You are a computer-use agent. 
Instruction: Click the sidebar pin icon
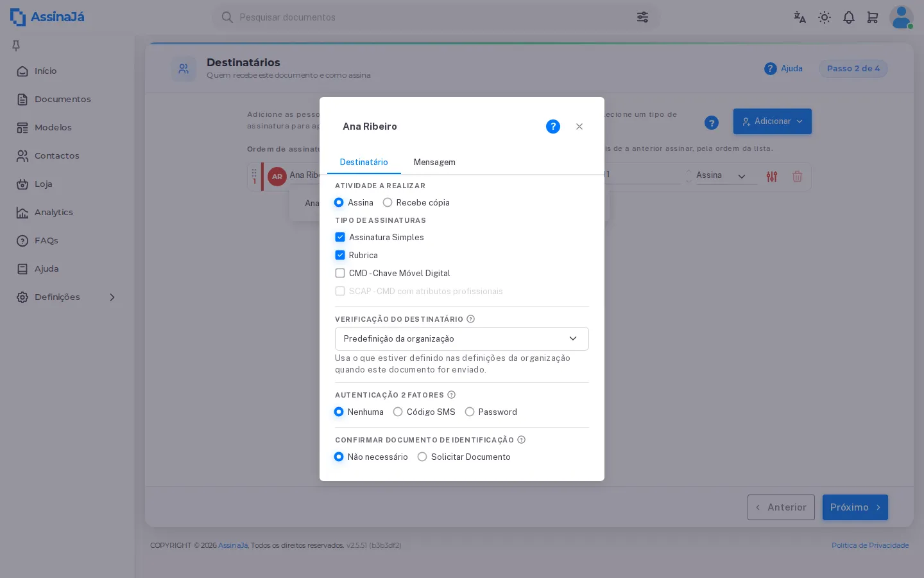(16, 45)
